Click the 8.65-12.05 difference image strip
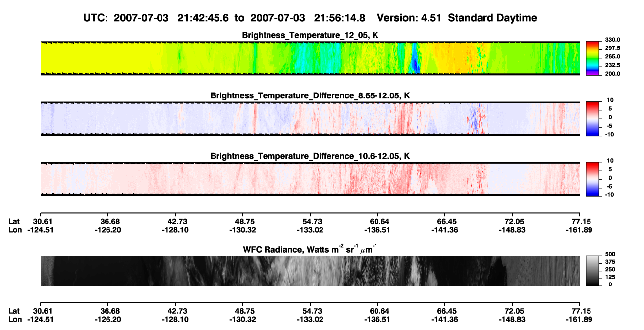This screenshot has width=644, height=330. [x=310, y=118]
